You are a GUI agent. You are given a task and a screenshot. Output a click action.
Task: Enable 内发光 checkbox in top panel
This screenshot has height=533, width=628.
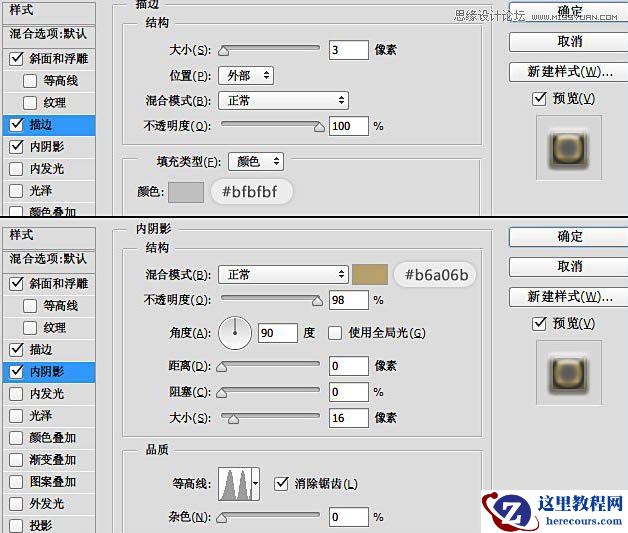[x=16, y=169]
